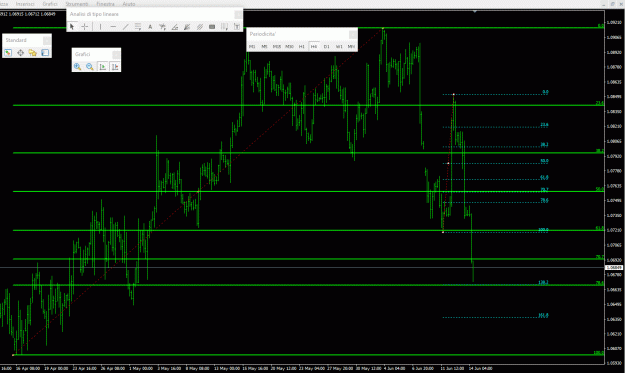Click the cyan Fibonacci top anchor point
This screenshot has width=625, height=373.
tap(454, 94)
